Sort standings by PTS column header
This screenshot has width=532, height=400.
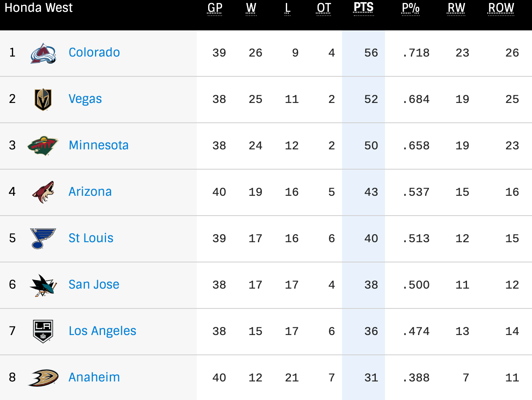click(364, 8)
